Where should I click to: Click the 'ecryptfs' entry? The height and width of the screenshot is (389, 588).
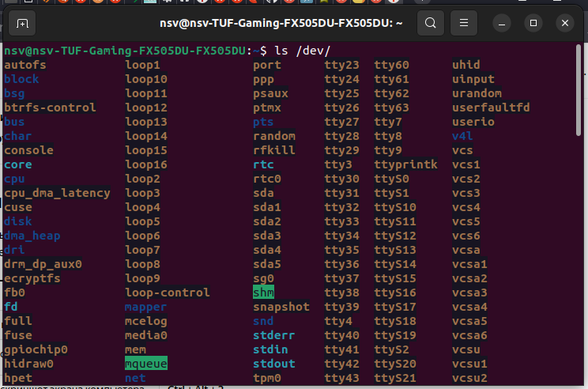pyautogui.click(x=32, y=278)
